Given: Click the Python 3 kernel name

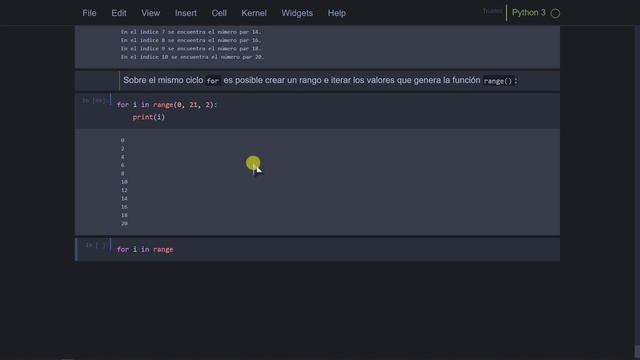Looking at the screenshot, I should tap(529, 13).
